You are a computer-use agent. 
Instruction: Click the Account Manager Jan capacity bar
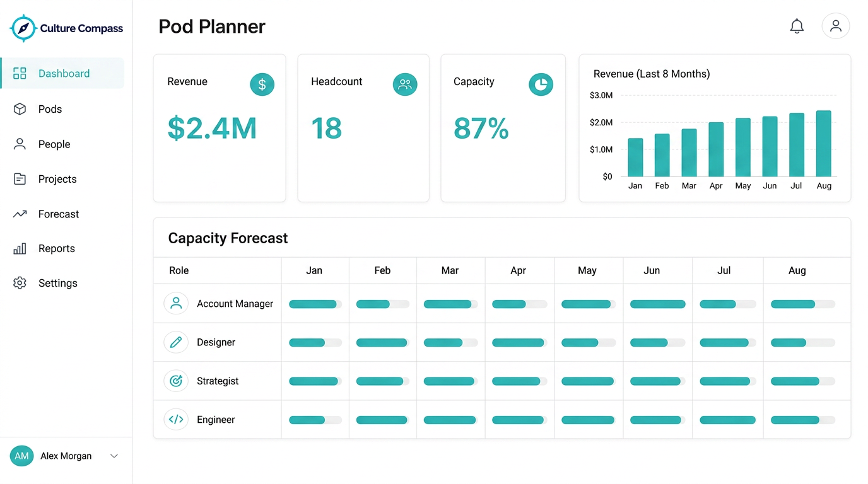coord(315,304)
